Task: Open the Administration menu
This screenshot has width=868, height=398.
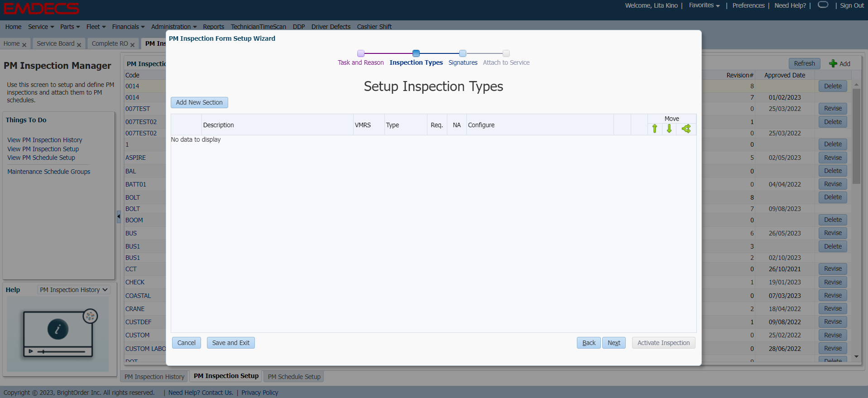Action: (x=173, y=27)
